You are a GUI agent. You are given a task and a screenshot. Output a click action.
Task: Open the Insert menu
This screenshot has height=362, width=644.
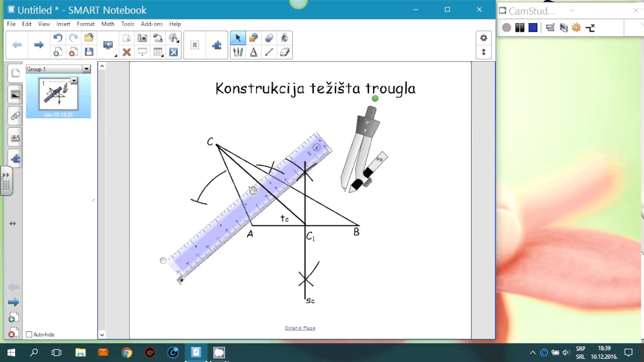tap(63, 24)
